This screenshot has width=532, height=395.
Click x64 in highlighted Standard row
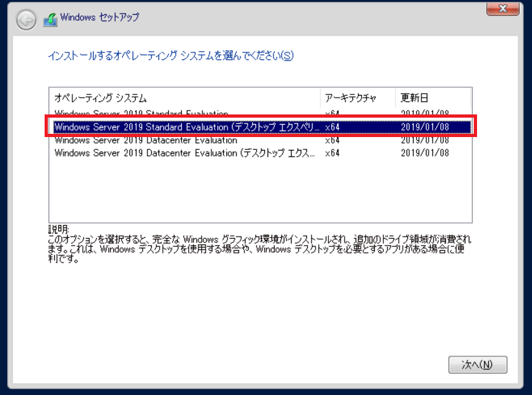tap(332, 127)
